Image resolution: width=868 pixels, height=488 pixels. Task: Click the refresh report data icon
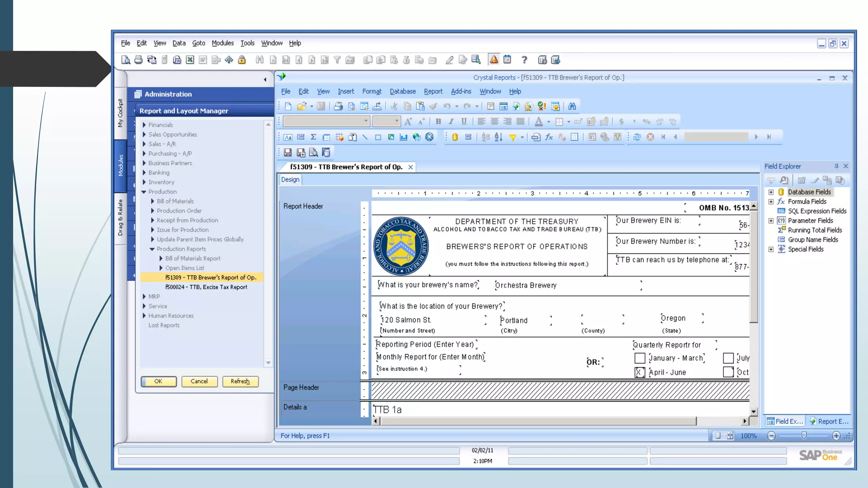point(637,137)
